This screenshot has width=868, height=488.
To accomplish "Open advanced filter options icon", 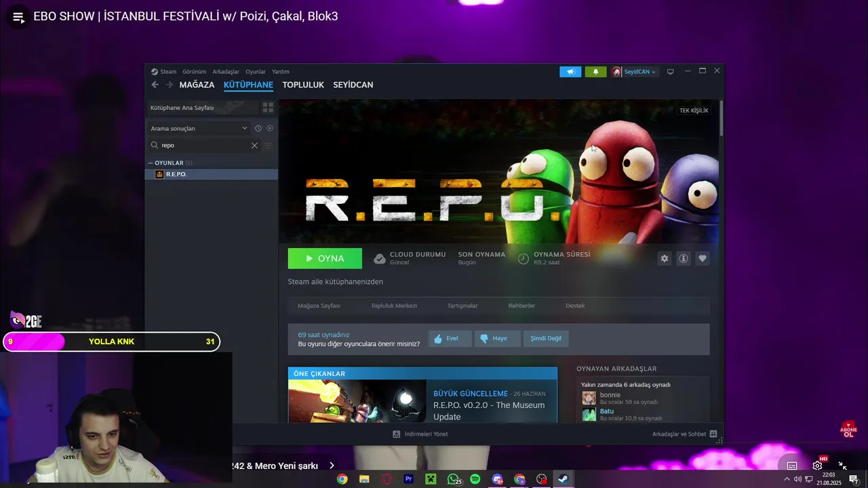I will coord(268,145).
